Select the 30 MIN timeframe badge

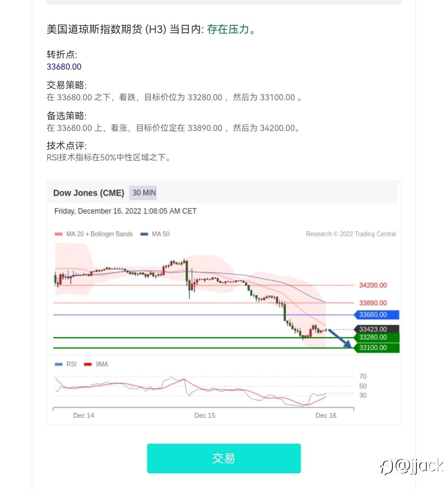click(x=143, y=192)
